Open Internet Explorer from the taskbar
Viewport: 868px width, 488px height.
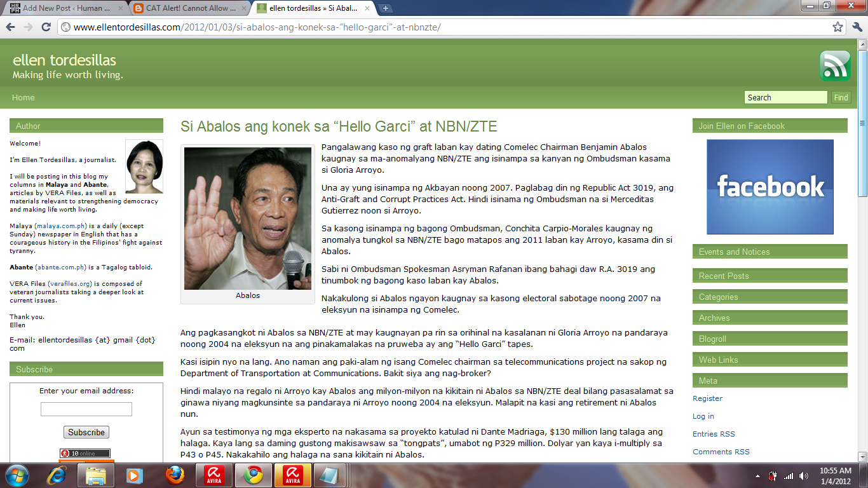click(57, 475)
